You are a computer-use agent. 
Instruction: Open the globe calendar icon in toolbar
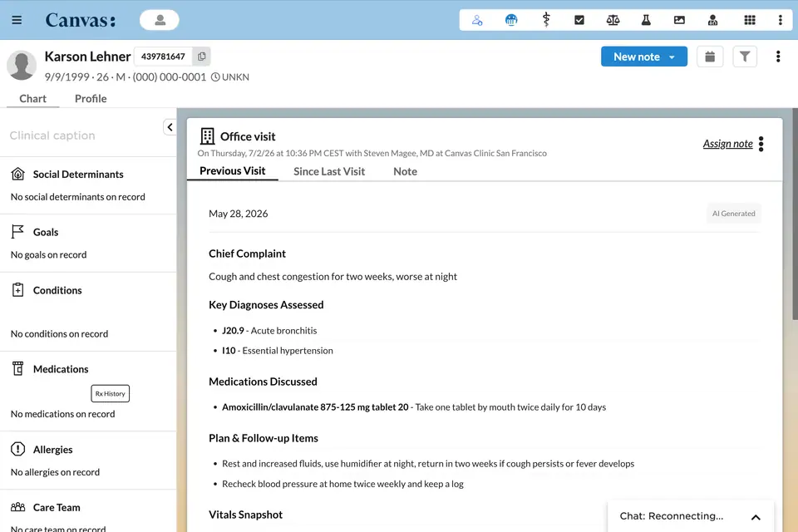511,20
